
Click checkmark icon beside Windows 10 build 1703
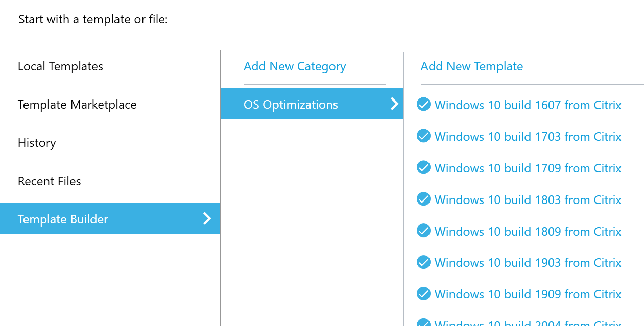pyautogui.click(x=423, y=136)
